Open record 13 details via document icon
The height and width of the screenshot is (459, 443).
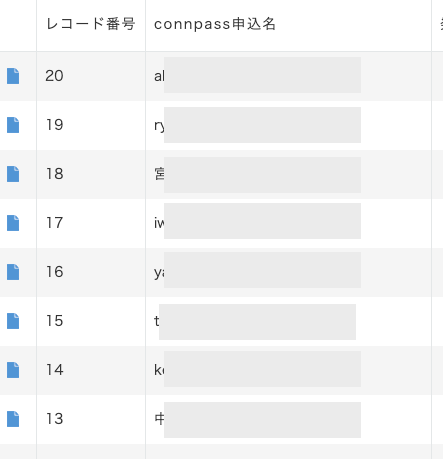pos(13,419)
